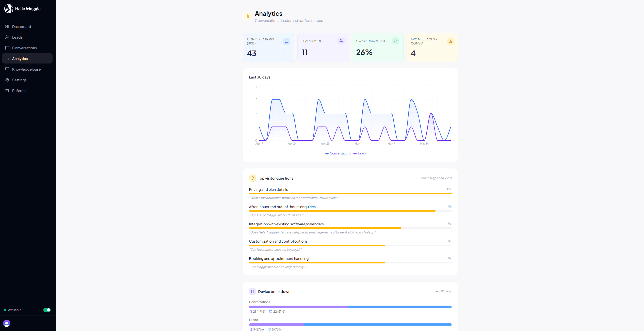The width and height of the screenshot is (644, 331).
Task: Click the Avg Messages / Convo card
Action: click(432, 48)
